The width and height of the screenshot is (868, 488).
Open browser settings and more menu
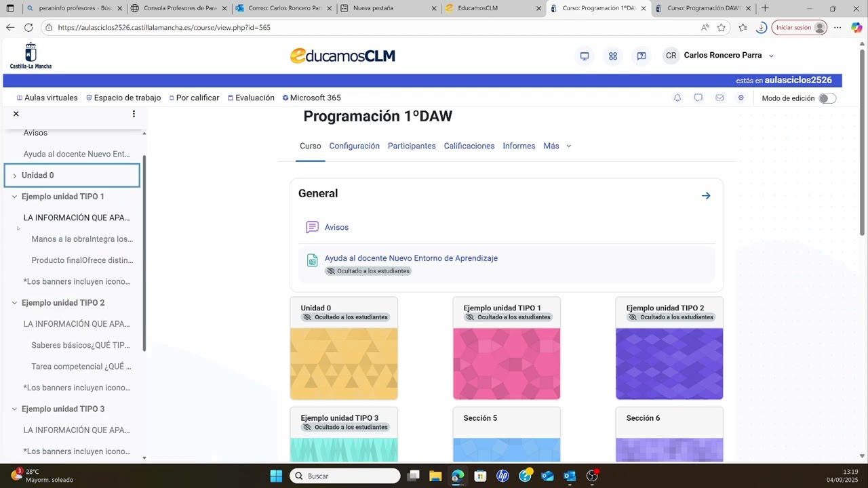tap(838, 28)
